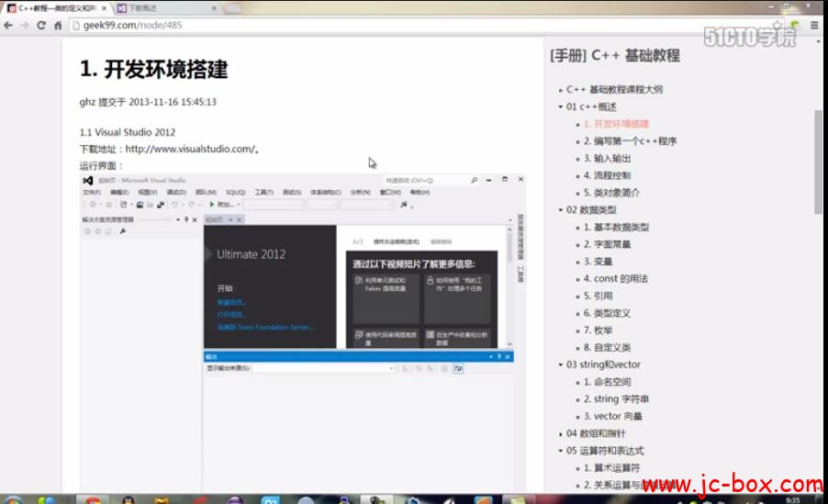Click the 1. 开发环境搭建 page heading
The image size is (828, 504).
click(x=153, y=69)
